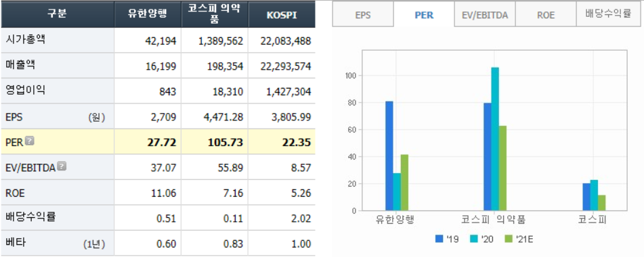
Task: Open the EV/EBITDA help question-mark icon
Action: coord(62,166)
